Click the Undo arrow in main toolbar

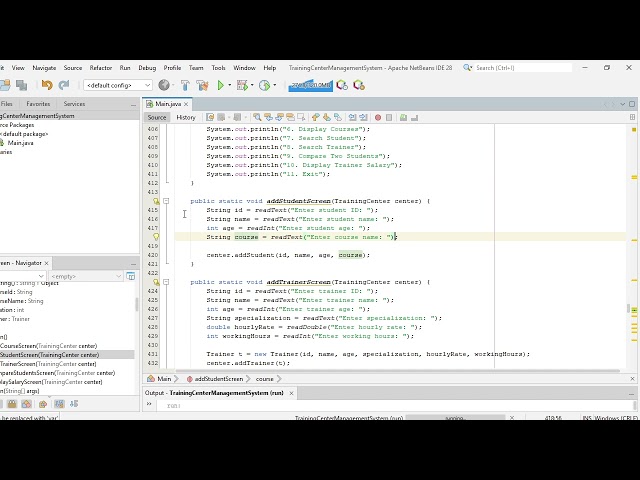click(47, 85)
